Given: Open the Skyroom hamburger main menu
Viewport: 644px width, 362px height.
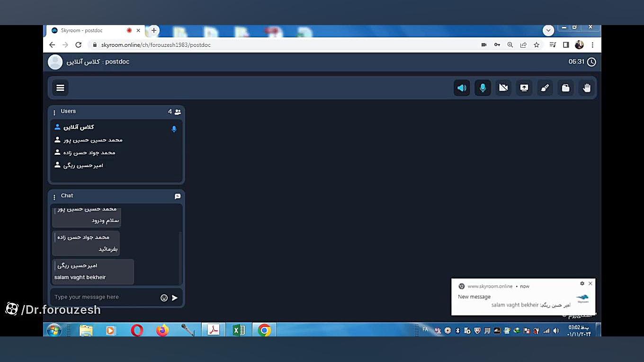Looking at the screenshot, I should (60, 88).
